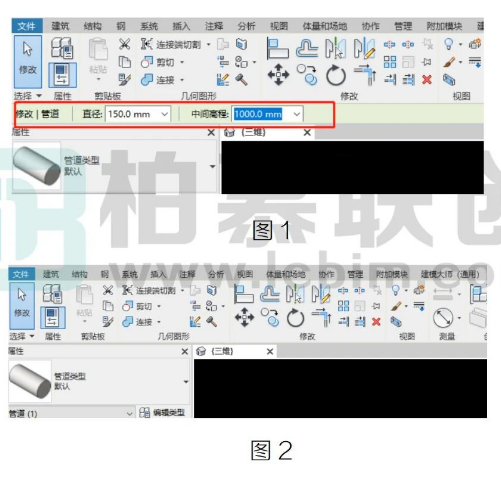Open 中间高程 dropdown arrow in Figure 1
This screenshot has width=501, height=477.
[x=296, y=114]
